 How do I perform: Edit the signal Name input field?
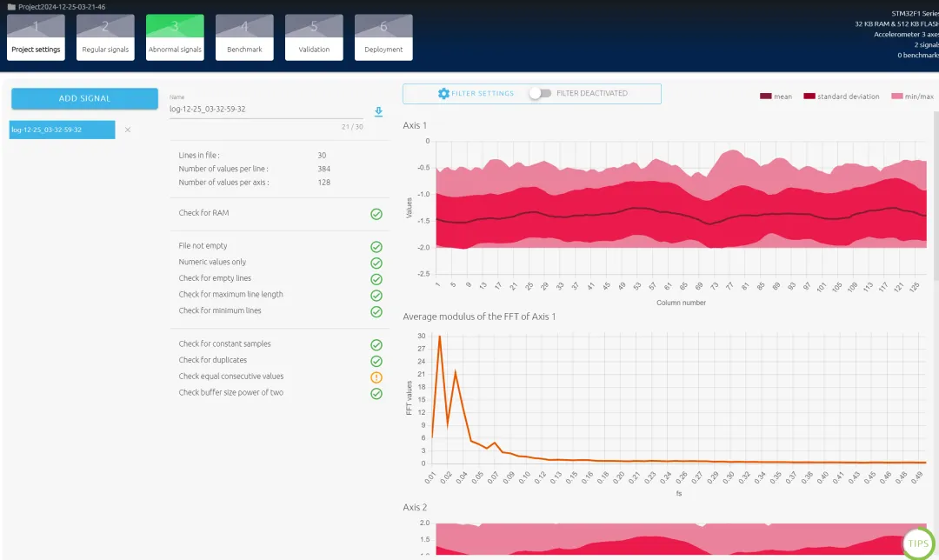265,110
